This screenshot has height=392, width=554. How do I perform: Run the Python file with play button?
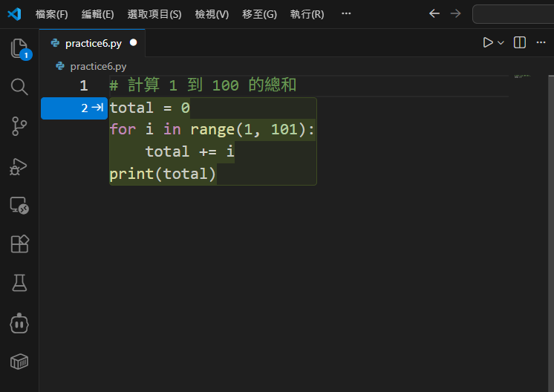(487, 43)
